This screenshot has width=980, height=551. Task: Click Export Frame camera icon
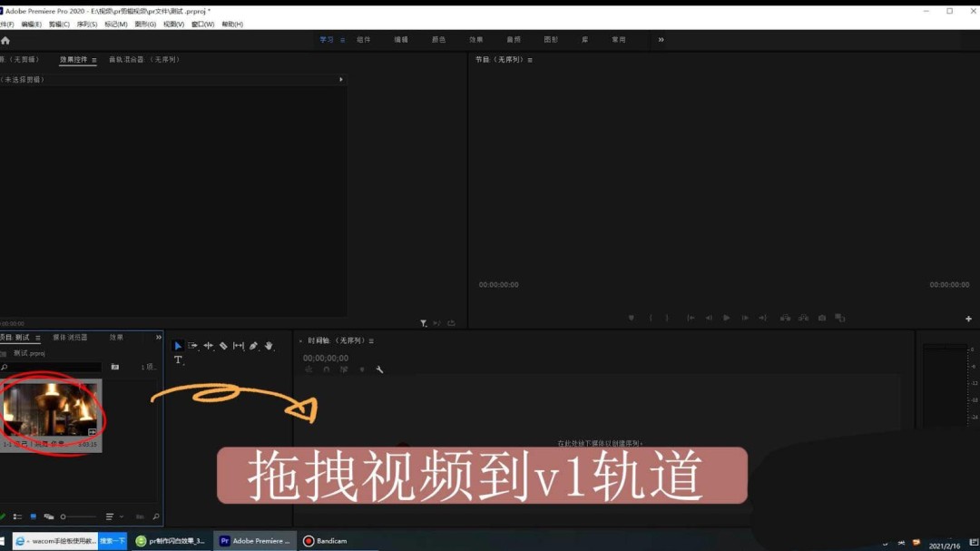pos(822,319)
